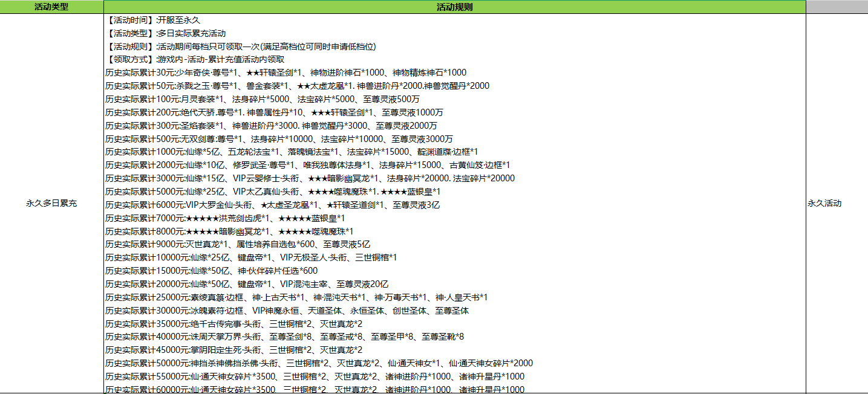Click the 历史实际累计15000元 reward line
868x394 pixels.
point(211,271)
